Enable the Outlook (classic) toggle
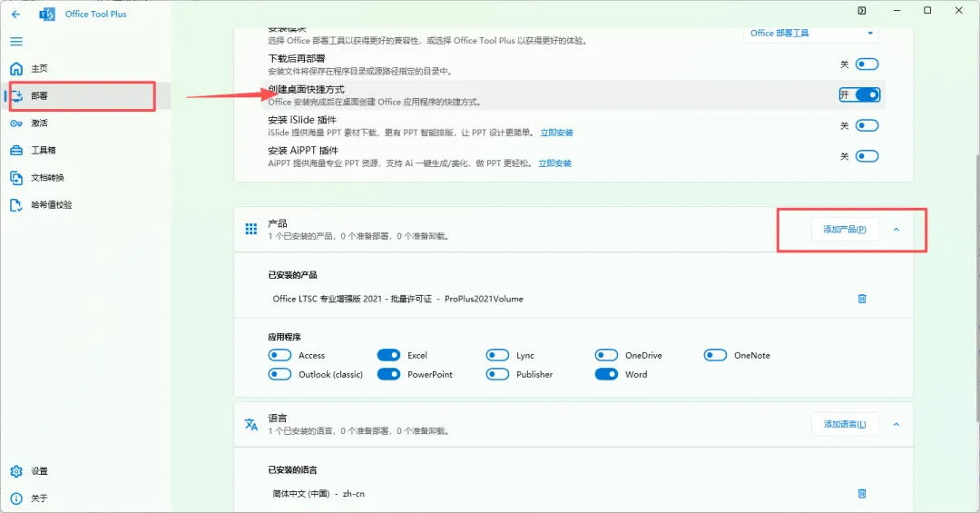The width and height of the screenshot is (980, 513). [279, 374]
